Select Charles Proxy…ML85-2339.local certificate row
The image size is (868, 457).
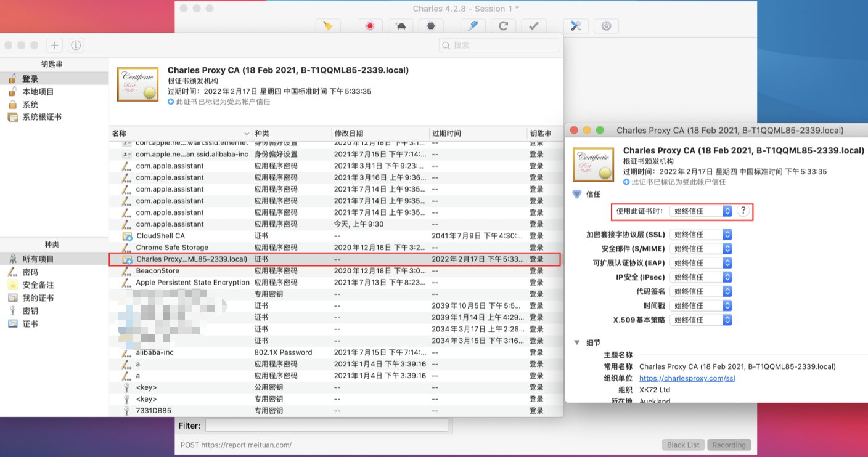tap(336, 259)
